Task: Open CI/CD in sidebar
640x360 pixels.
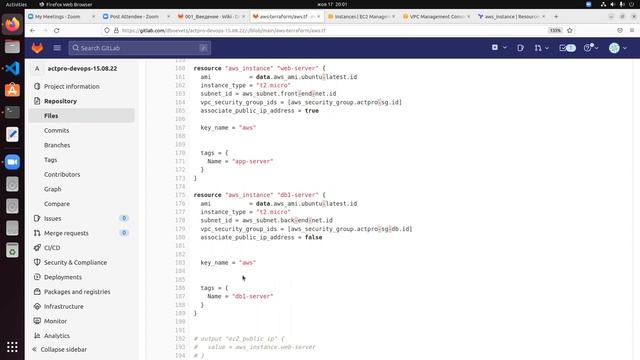Action: point(52,248)
